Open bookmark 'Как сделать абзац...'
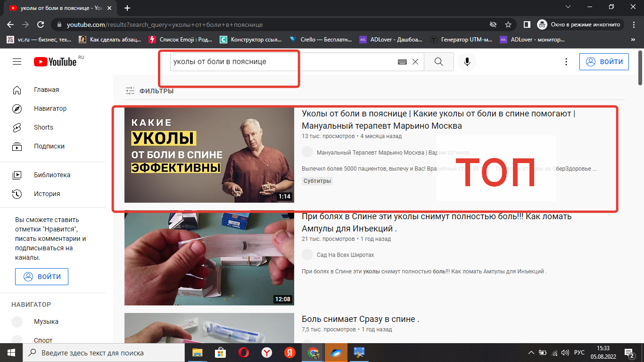The width and height of the screenshot is (644, 362). (110, 40)
